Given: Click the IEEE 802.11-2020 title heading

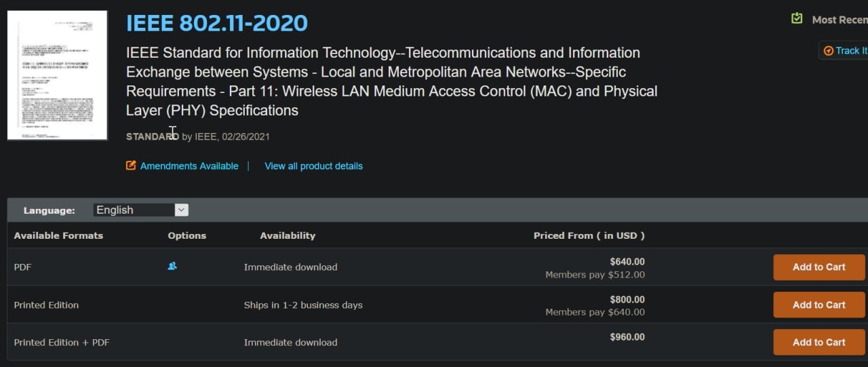Looking at the screenshot, I should click(x=217, y=23).
